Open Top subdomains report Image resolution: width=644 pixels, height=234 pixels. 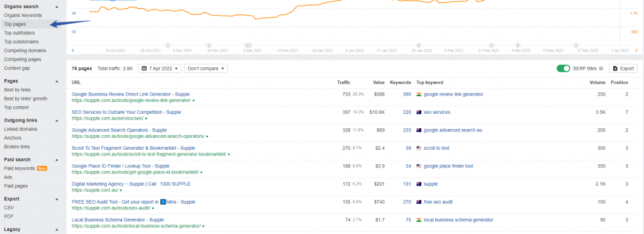(21, 42)
